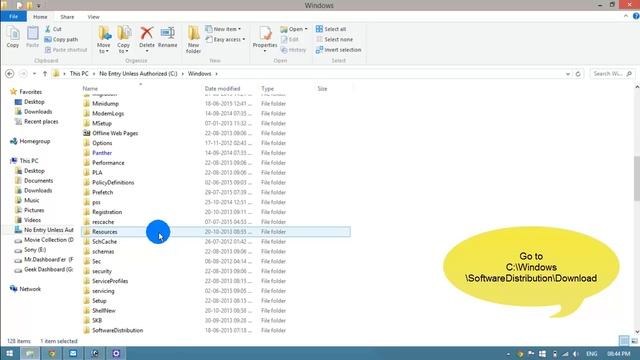Create a New folder from ribbon
This screenshot has width=640, height=360.
193,39
